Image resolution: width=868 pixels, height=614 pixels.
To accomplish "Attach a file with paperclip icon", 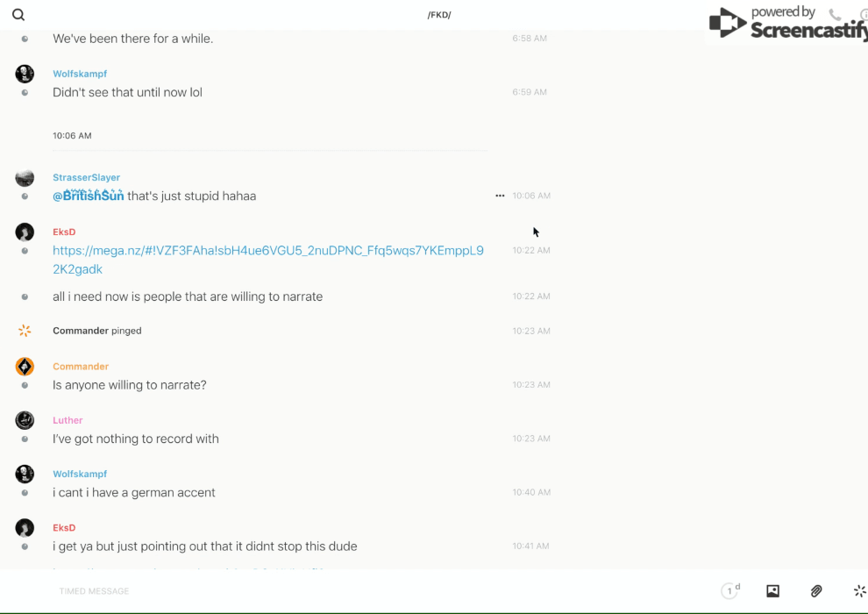I will click(x=816, y=591).
